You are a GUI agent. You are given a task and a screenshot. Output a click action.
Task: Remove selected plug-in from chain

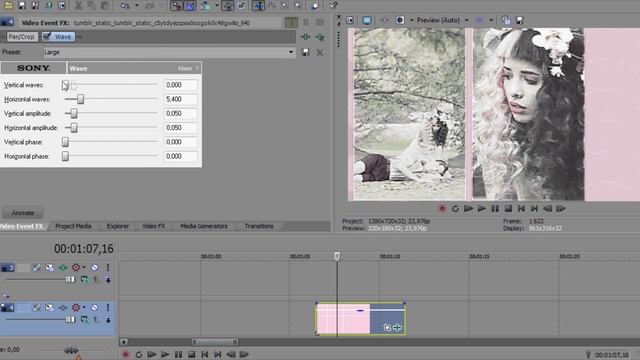coord(320,37)
